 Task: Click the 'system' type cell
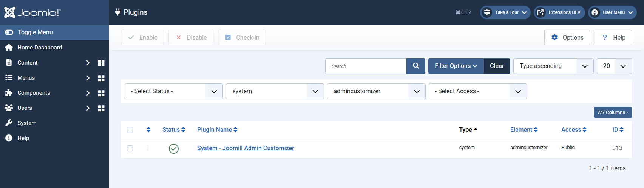467,148
